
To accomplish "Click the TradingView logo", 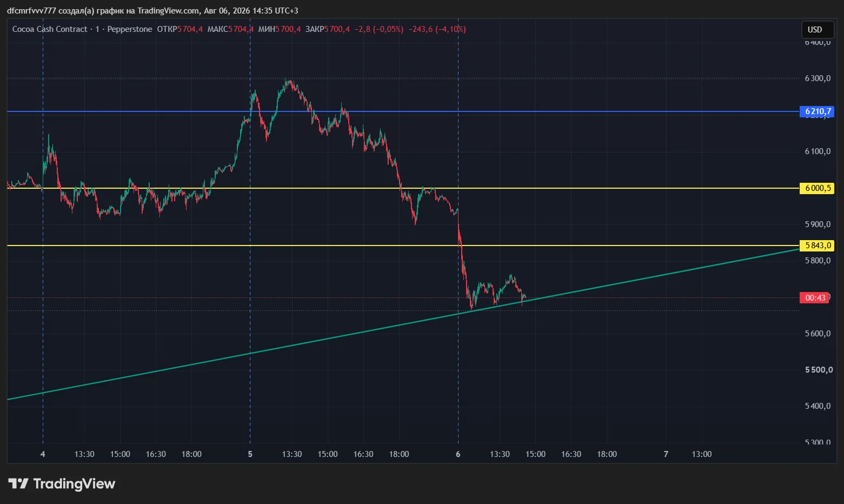I will coord(62,483).
